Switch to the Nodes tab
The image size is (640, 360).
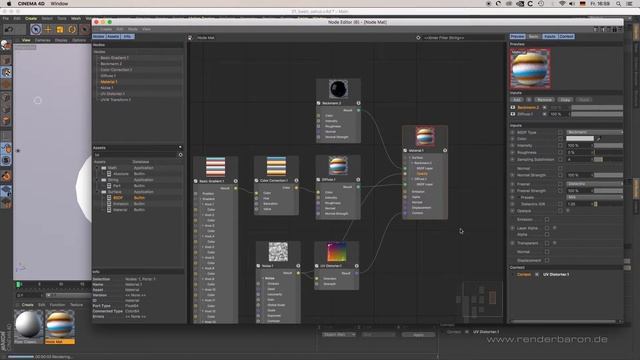[99, 37]
